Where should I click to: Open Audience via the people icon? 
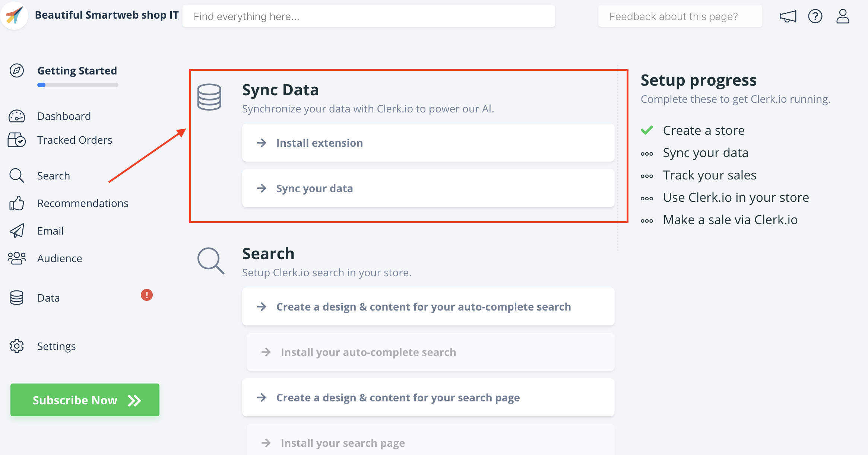16,258
